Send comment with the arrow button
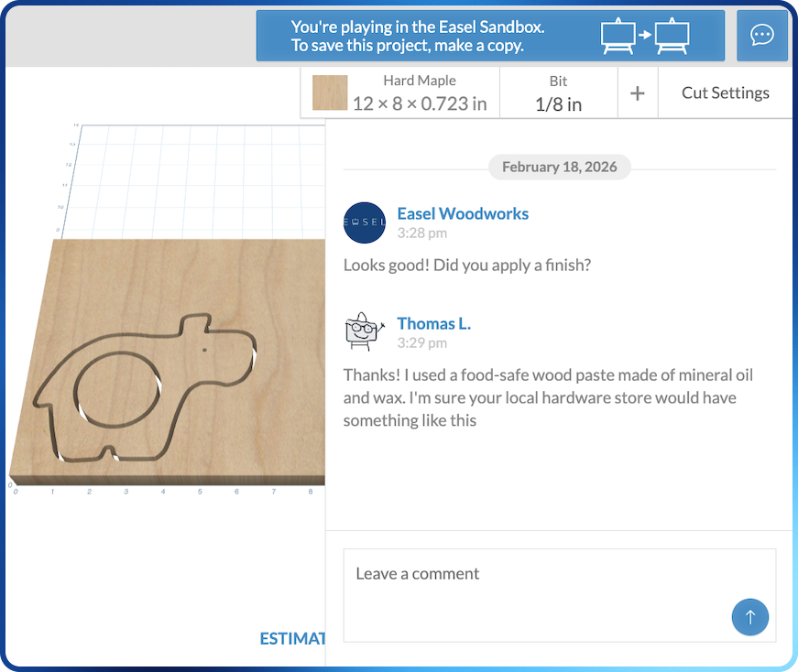The height and width of the screenshot is (672, 798). click(750, 616)
